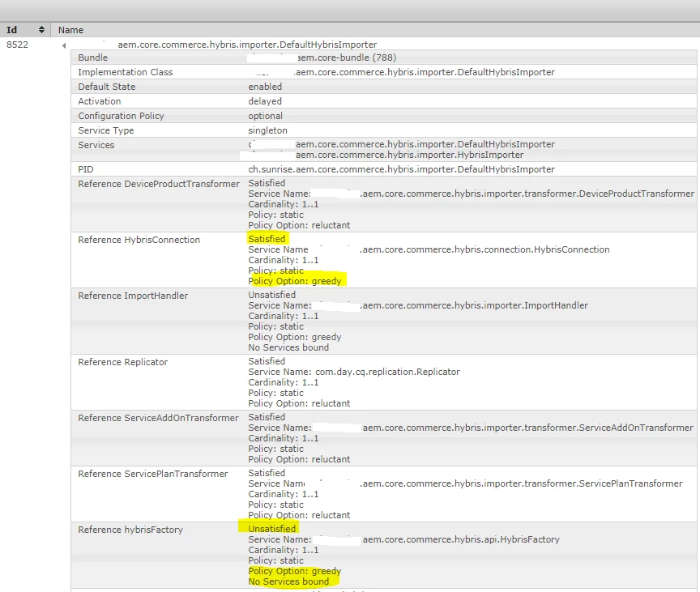
Task: Collapse component 8522 details arrow
Action: click(64, 45)
